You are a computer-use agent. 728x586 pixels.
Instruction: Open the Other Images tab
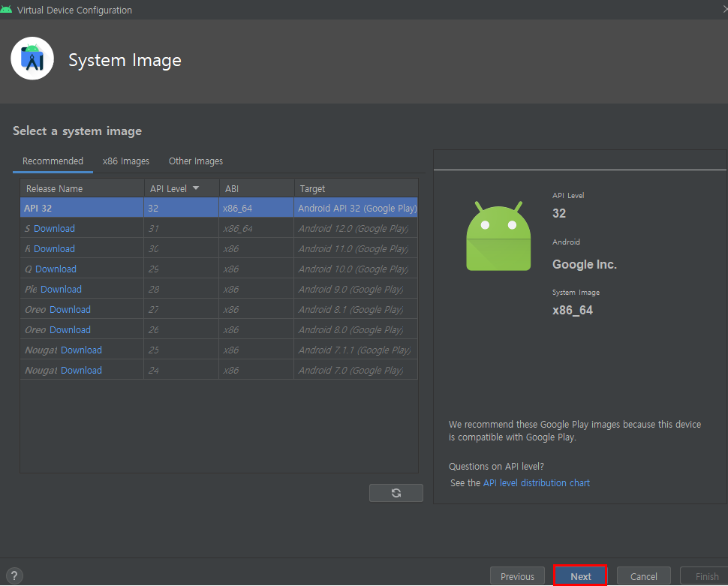pyautogui.click(x=196, y=161)
